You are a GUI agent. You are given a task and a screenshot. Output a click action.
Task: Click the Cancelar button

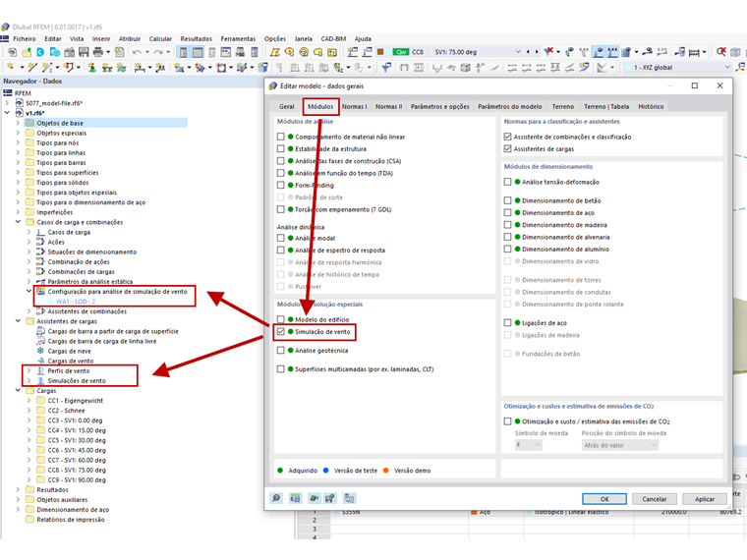[x=654, y=499]
